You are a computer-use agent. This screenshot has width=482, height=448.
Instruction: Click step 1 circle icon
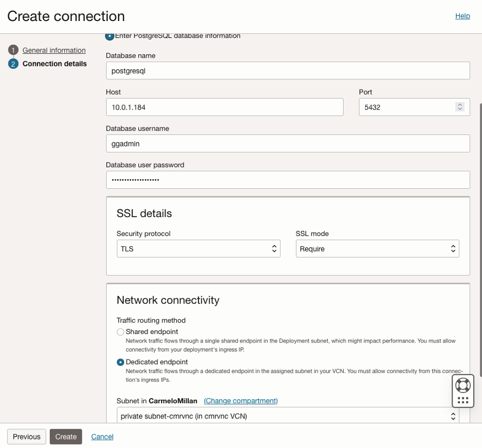pyautogui.click(x=13, y=50)
